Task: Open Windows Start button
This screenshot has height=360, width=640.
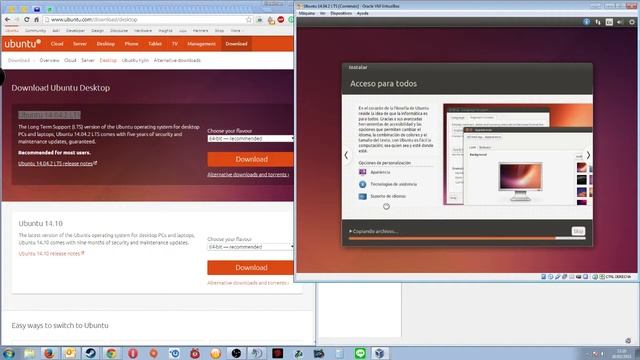Action: [9, 353]
